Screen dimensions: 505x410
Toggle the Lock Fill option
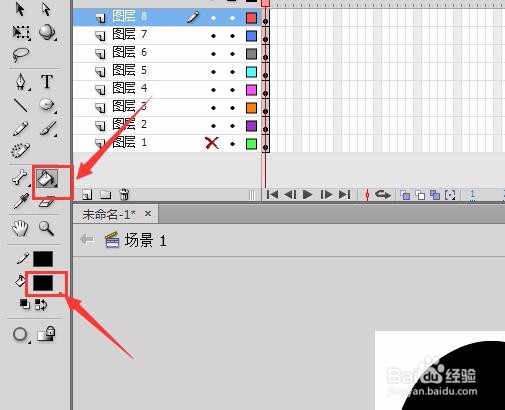pyautogui.click(x=46, y=334)
